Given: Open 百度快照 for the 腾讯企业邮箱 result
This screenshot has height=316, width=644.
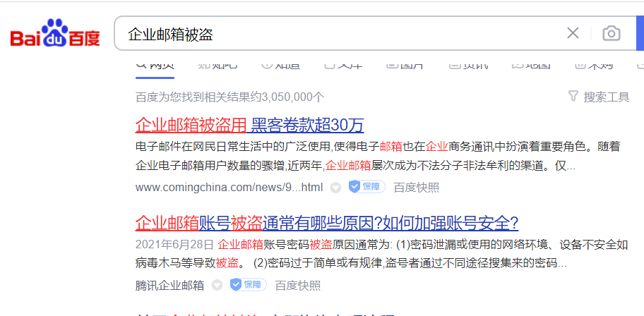Looking at the screenshot, I should pyautogui.click(x=297, y=285).
